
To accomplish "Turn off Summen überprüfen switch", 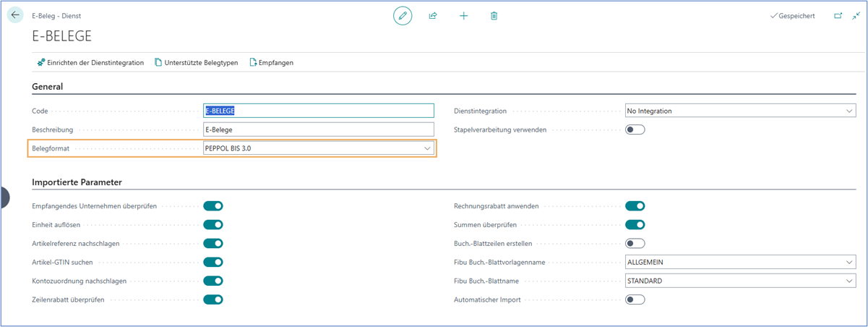I will pos(635,224).
